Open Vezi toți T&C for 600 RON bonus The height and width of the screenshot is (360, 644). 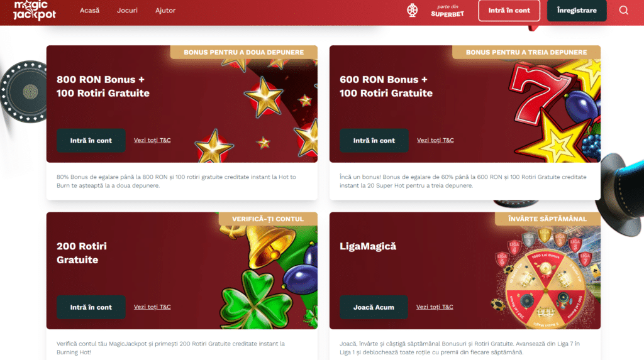point(435,140)
